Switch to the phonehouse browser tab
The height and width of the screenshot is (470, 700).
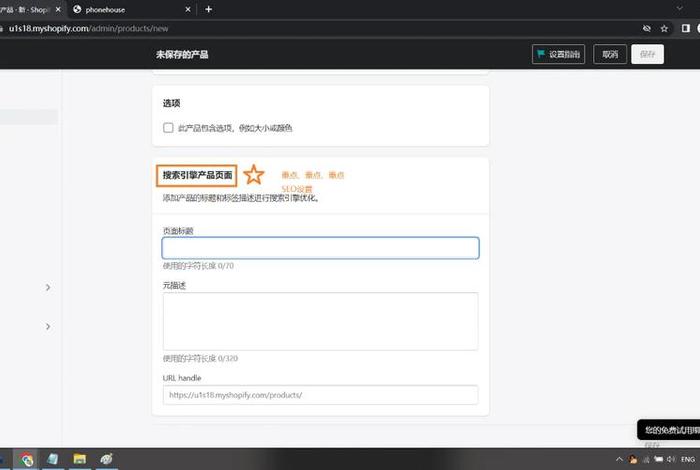[129, 9]
